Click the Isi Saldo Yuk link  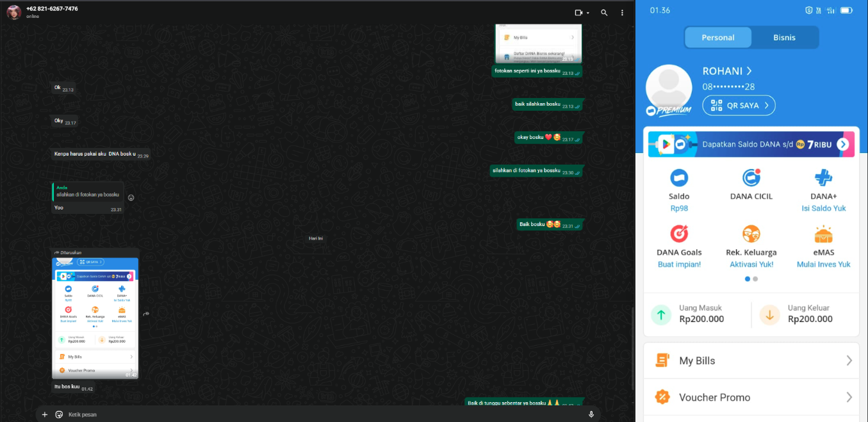[823, 208]
